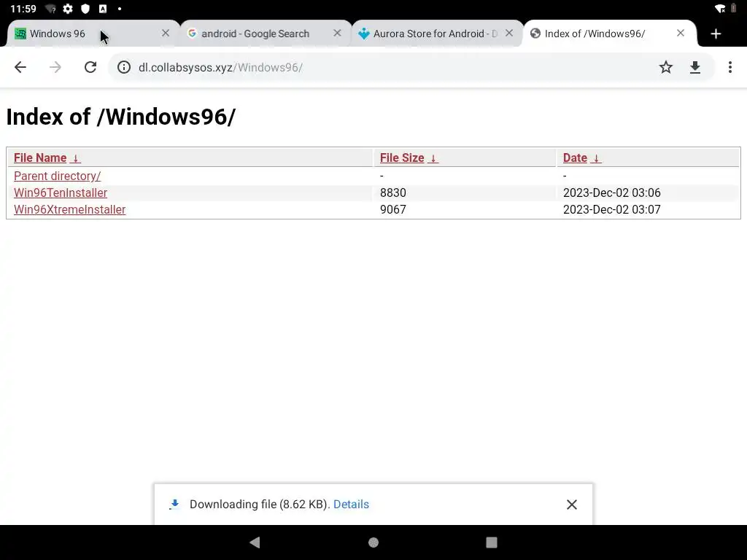
Task: Open the Parent directory/ link
Action: (57, 176)
